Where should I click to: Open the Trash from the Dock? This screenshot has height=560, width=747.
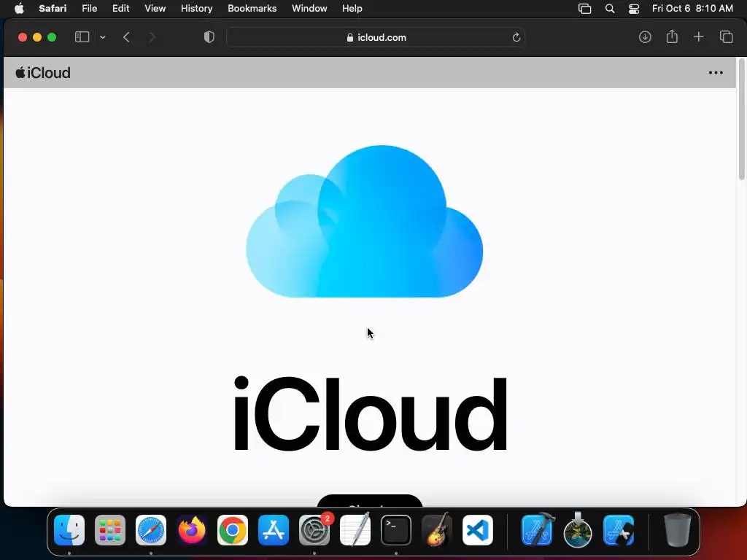click(678, 529)
